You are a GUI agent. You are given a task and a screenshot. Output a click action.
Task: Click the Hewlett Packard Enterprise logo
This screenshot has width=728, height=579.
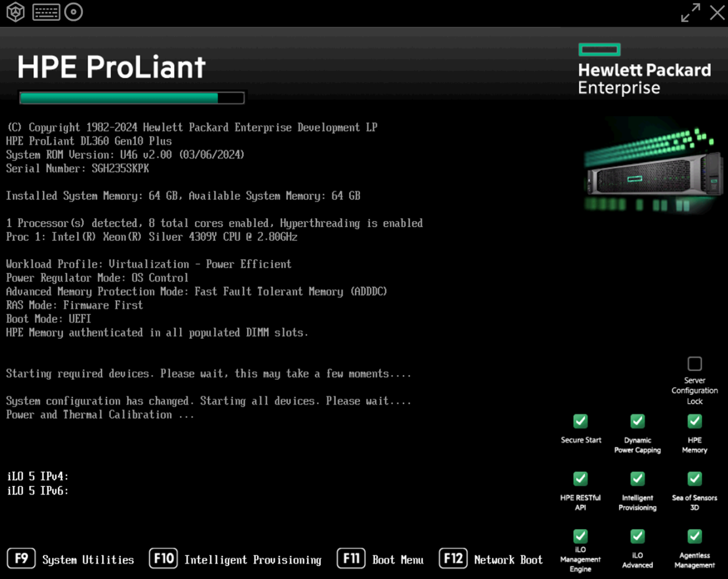(x=644, y=70)
